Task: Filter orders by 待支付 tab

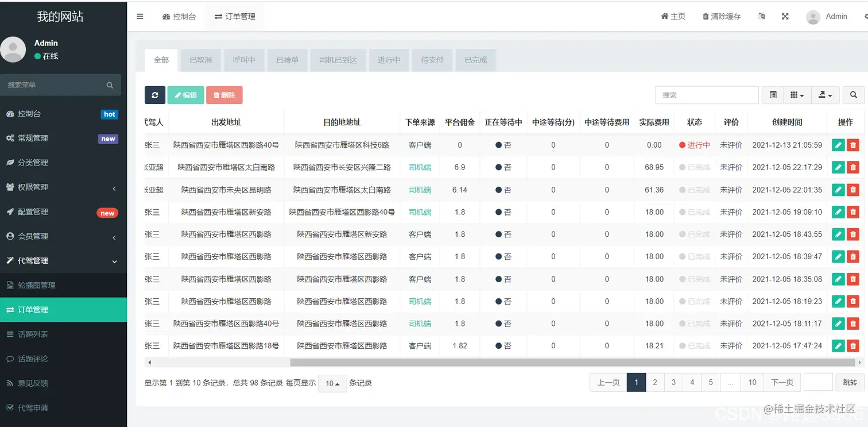Action: click(x=432, y=60)
